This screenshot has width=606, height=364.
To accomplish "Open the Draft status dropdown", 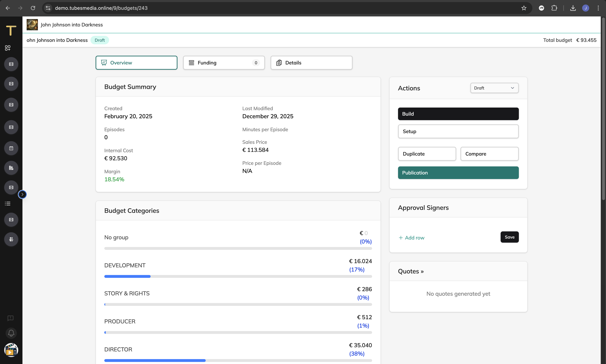I will pyautogui.click(x=494, y=88).
